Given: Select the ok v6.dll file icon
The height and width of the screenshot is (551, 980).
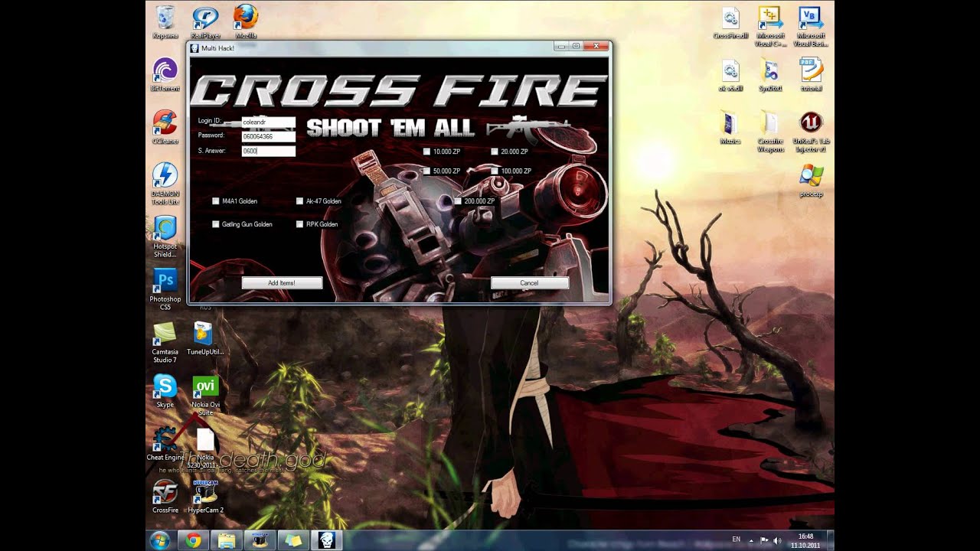Looking at the screenshot, I should click(x=731, y=75).
